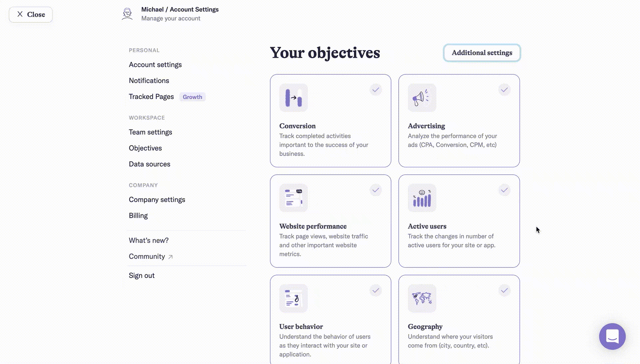
Task: Open Data sources page
Action: point(150,164)
